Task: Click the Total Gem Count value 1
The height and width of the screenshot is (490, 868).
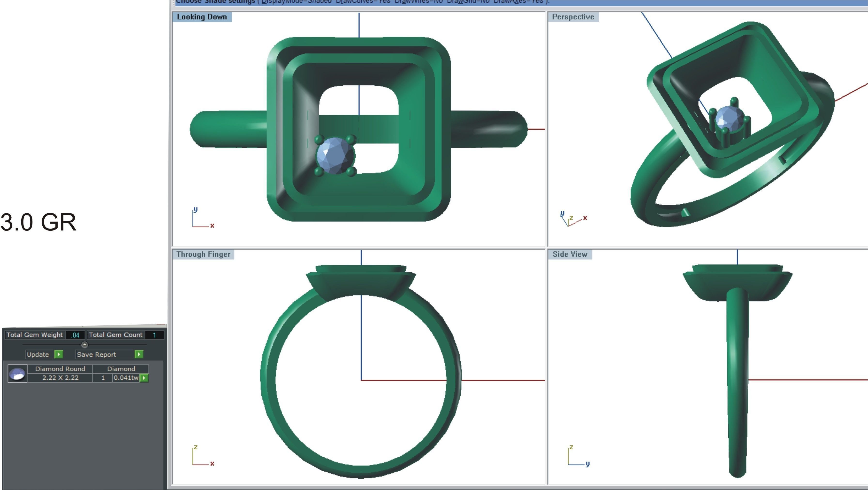Action: pyautogui.click(x=154, y=335)
